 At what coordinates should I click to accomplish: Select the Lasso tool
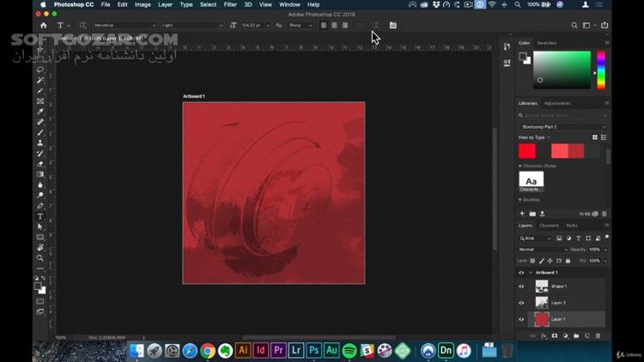(x=40, y=69)
